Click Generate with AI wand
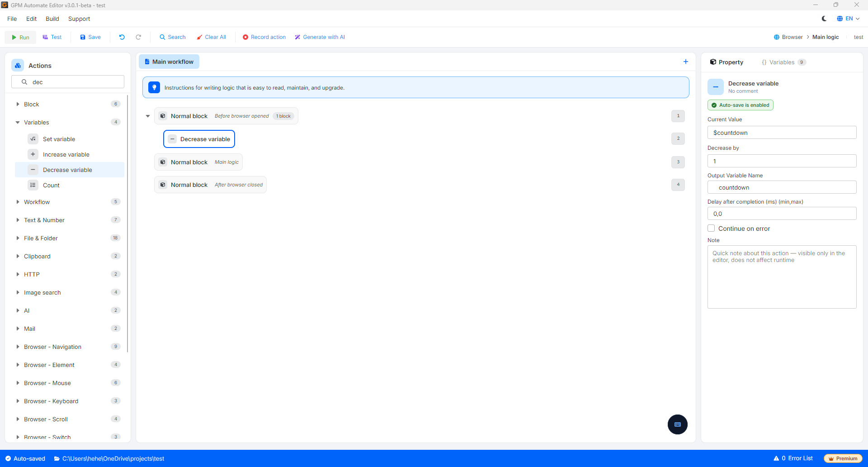Screen dimensions: 868x467 [x=297, y=37]
